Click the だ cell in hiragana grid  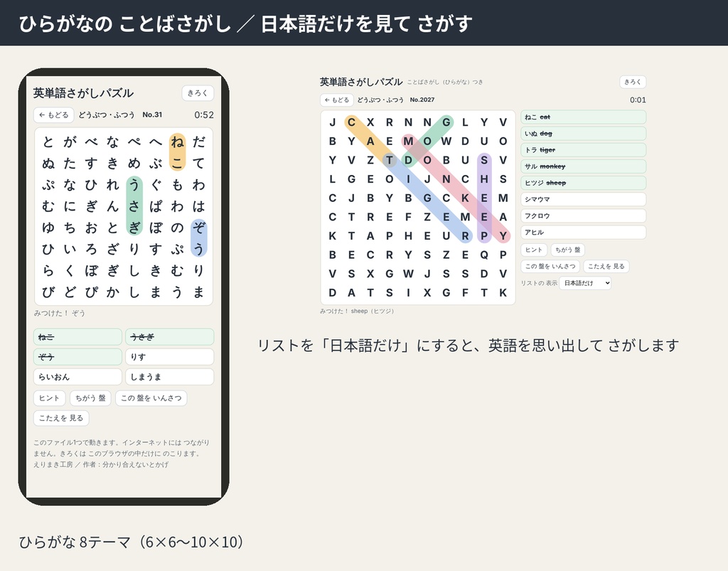point(199,142)
